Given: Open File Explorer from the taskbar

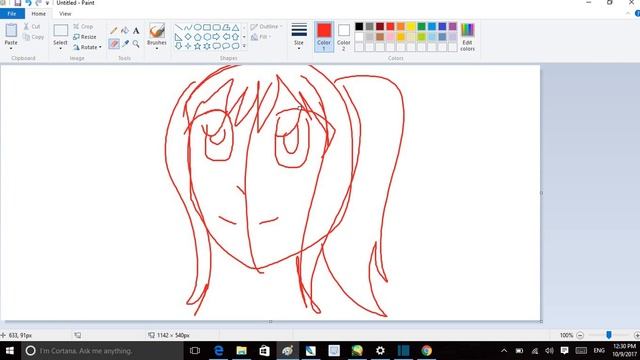Looking at the screenshot, I should tap(242, 351).
